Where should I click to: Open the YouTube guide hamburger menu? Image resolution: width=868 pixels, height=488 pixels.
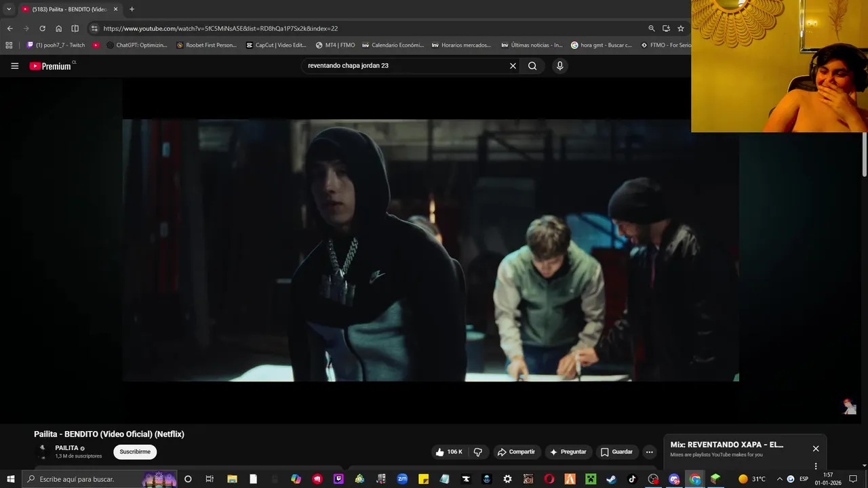tap(14, 66)
